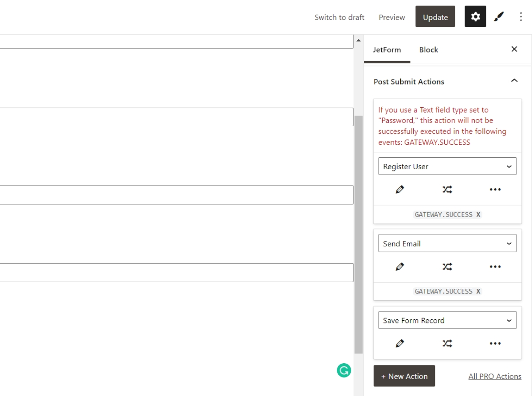Remove GATEWAY.SUCCESS event from Register User

point(478,214)
